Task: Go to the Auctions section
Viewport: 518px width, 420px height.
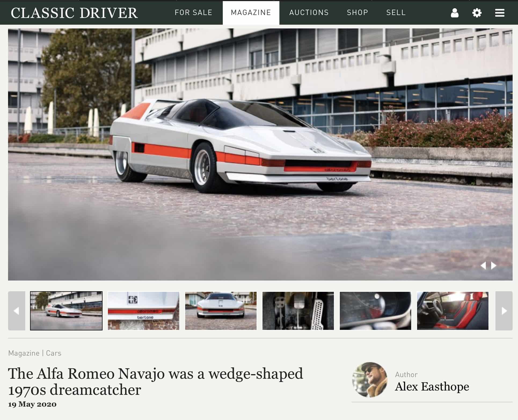Action: (x=309, y=13)
